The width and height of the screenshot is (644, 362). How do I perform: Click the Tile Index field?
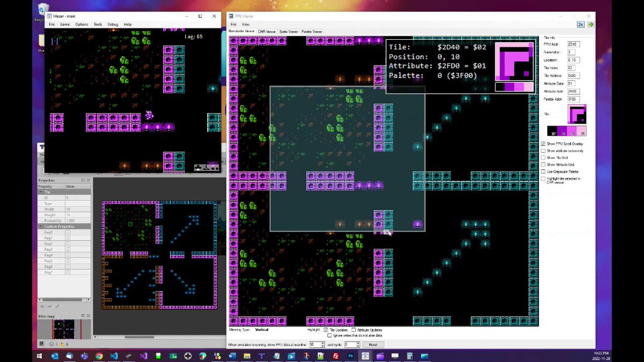tap(571, 68)
